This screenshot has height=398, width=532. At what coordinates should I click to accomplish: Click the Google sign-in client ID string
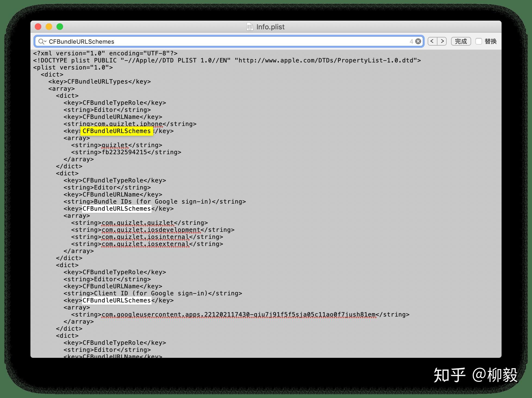tap(239, 314)
